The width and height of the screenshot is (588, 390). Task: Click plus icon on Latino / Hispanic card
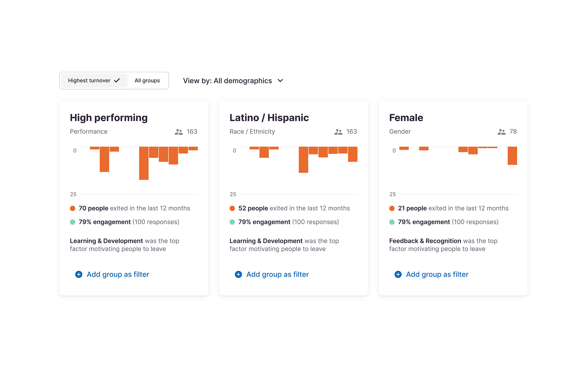(x=239, y=274)
